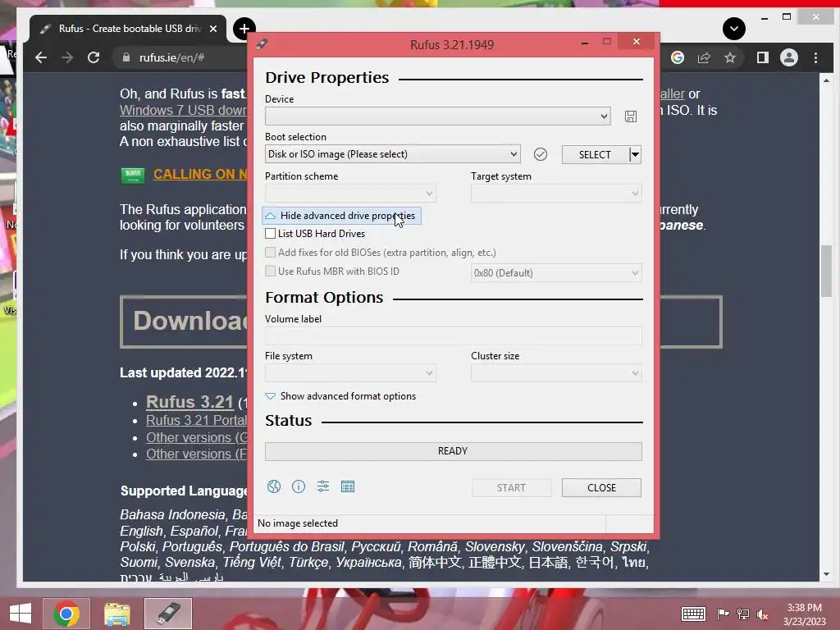
Task: Open Boot selection dropdown
Action: click(392, 154)
